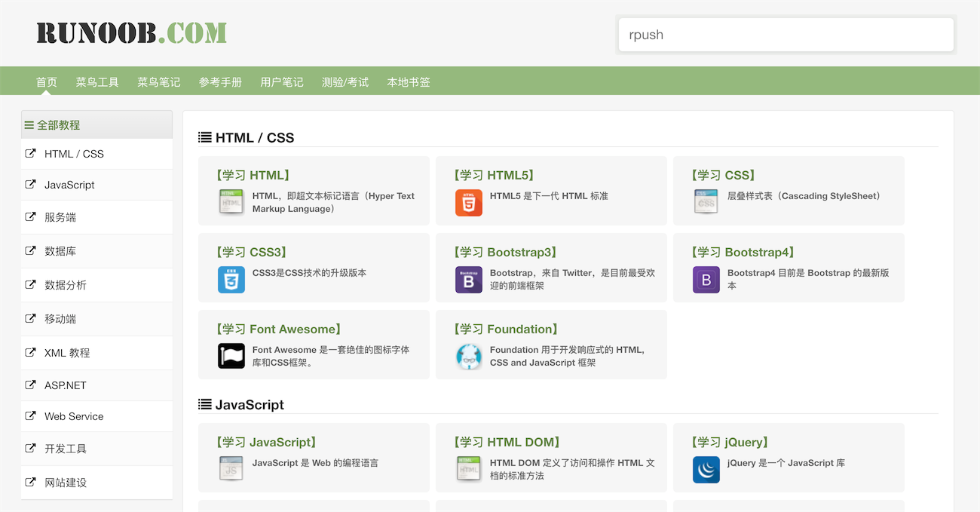Open the 菜鸟工具 navigation tab
This screenshot has height=512, width=980.
point(97,82)
